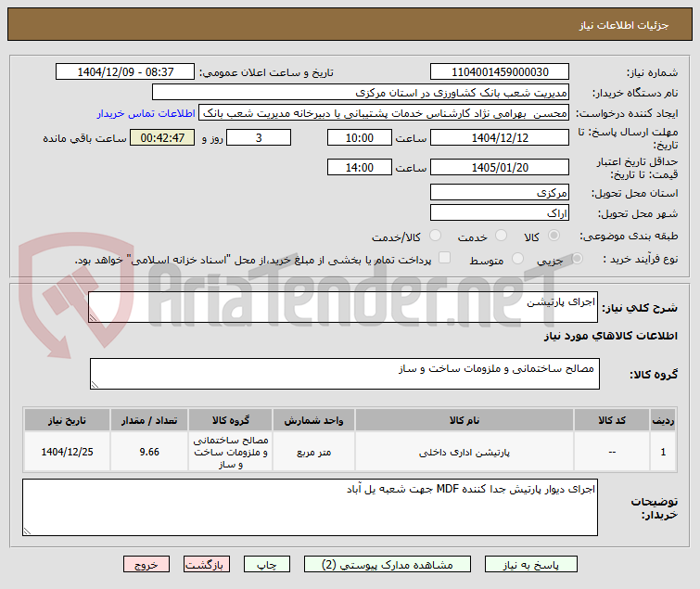Click the گروه کالا column header

230,420
